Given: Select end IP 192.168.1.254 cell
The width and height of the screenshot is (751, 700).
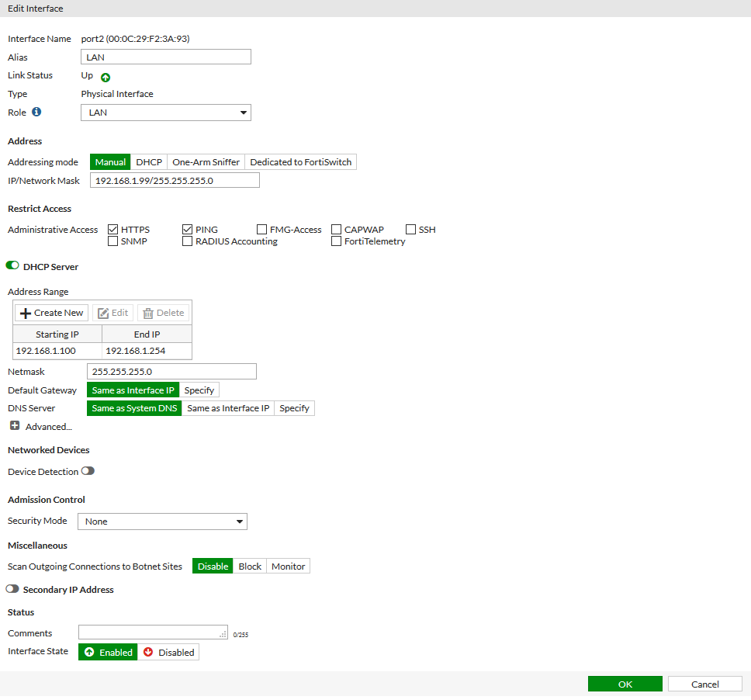Looking at the screenshot, I should (147, 351).
